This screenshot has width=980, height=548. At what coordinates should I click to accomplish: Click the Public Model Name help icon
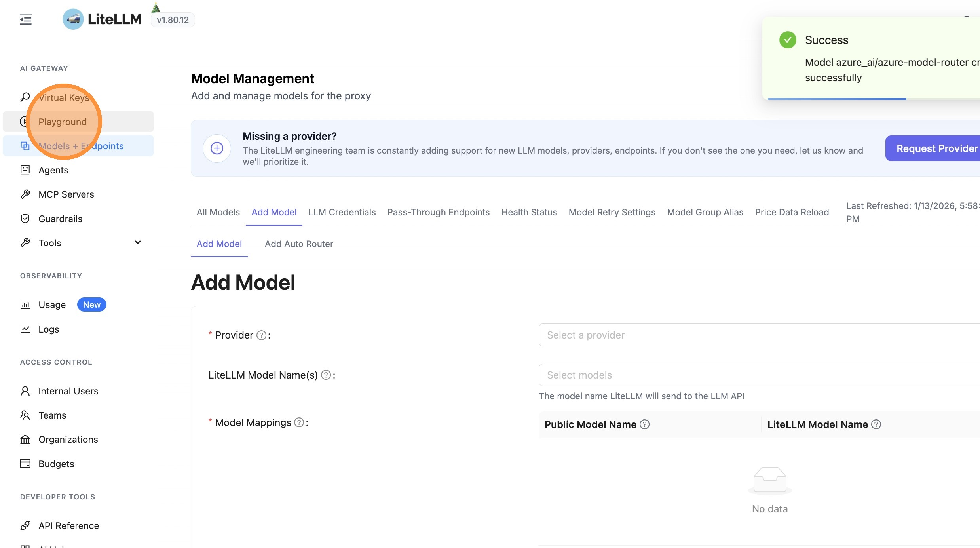[645, 424]
